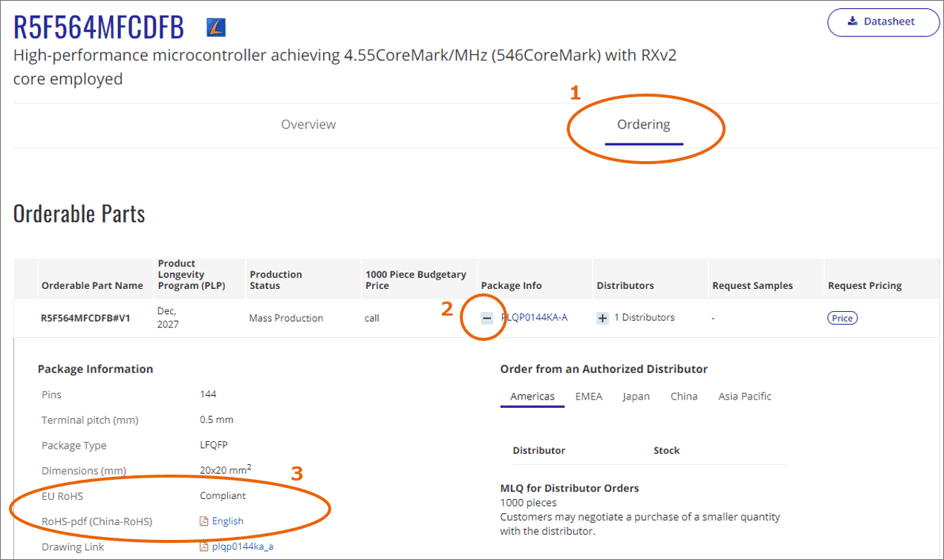This screenshot has height=560, width=944.
Task: Click the RoHS-pdf (China-RoHS) label
Action: click(97, 521)
